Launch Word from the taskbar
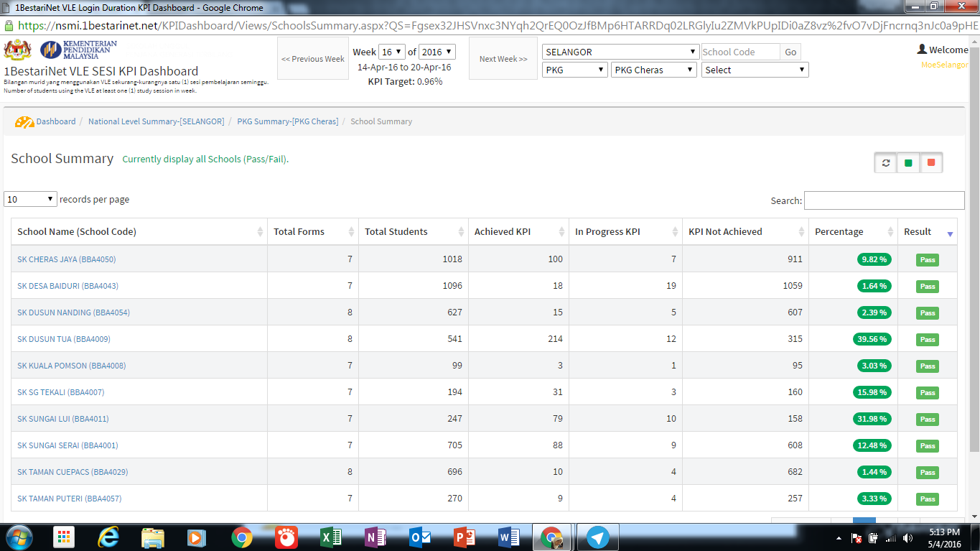The image size is (980, 551). 508,537
